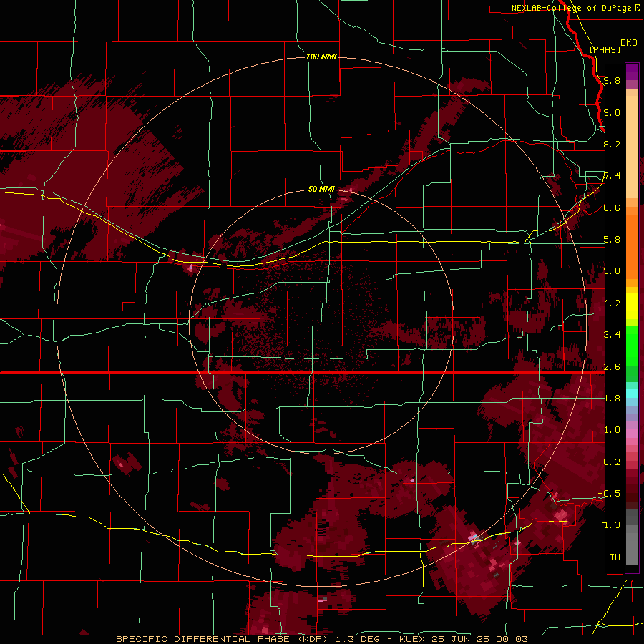Screen dimensions: 644x644
Task: Select the 9.8 value on the scale
Action: tap(612, 80)
